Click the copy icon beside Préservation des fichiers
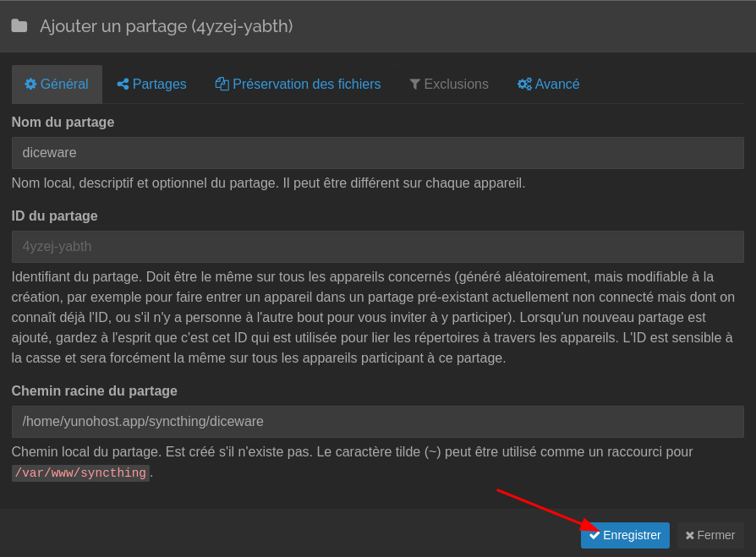 click(221, 84)
